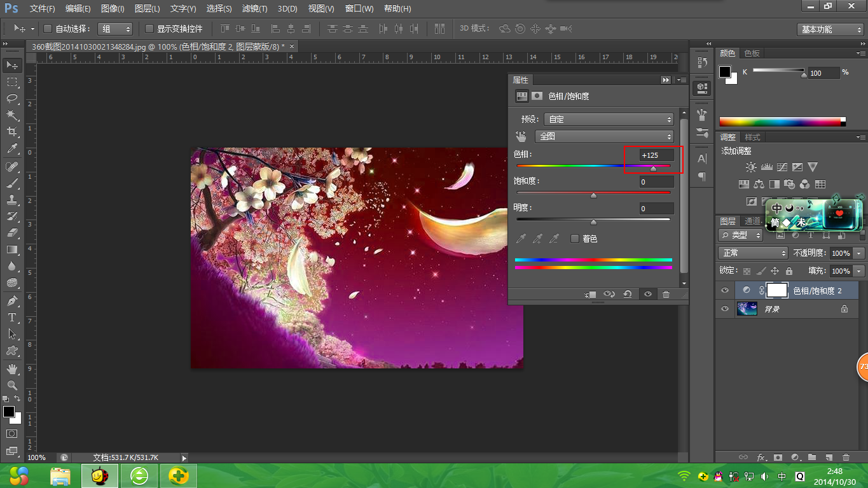The height and width of the screenshot is (488, 868).
Task: Open the 类型 layer filter dropdown
Action: [x=741, y=235]
